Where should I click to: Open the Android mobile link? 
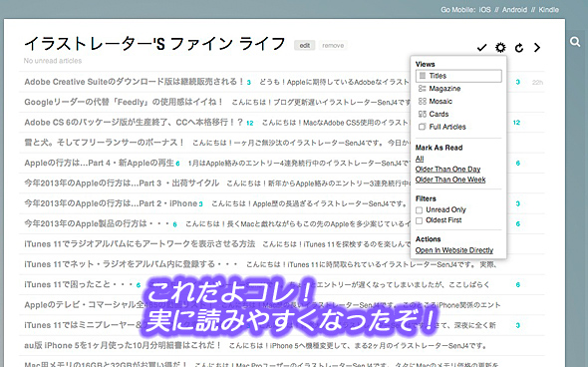click(x=514, y=10)
